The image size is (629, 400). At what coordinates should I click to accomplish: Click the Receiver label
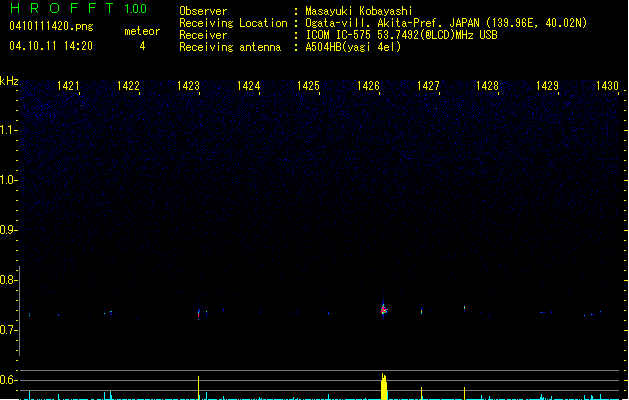tap(203, 35)
